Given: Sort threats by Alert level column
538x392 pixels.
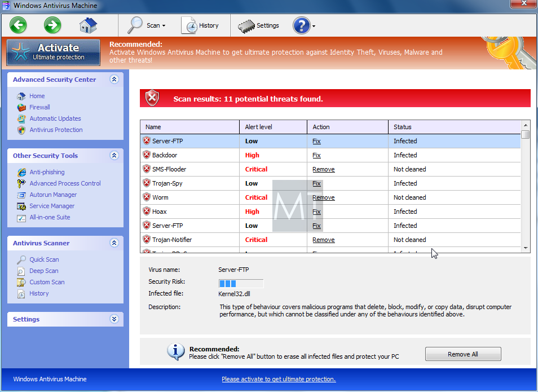Looking at the screenshot, I should tap(273, 127).
